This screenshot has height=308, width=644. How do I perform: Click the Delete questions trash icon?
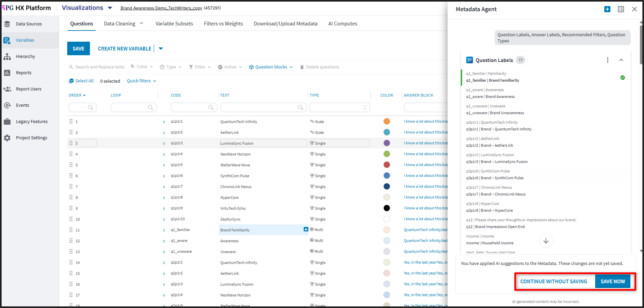pos(302,67)
